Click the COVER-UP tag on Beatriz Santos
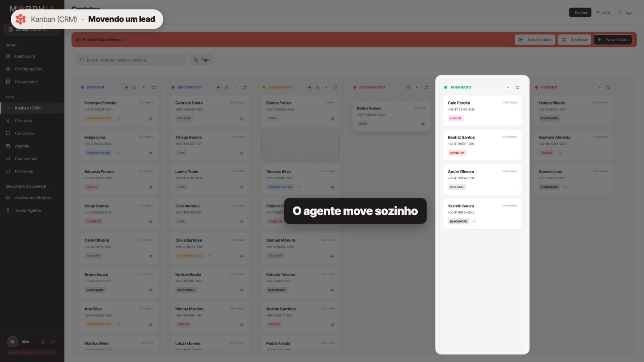 click(457, 153)
